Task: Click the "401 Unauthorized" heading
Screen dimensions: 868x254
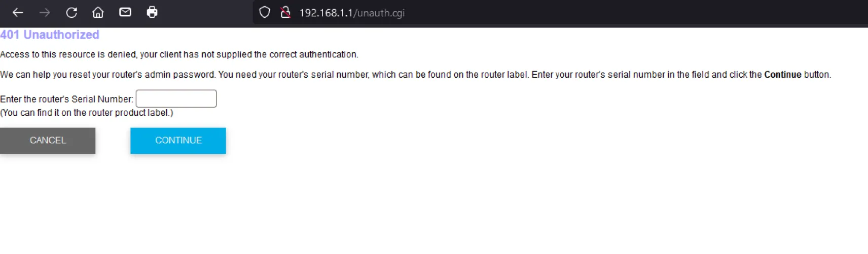Action: pyautogui.click(x=50, y=35)
